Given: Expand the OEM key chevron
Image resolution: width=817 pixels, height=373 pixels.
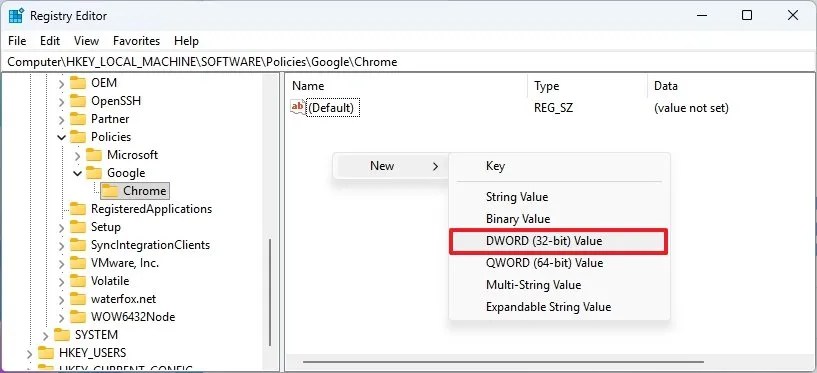Looking at the screenshot, I should click(61, 83).
